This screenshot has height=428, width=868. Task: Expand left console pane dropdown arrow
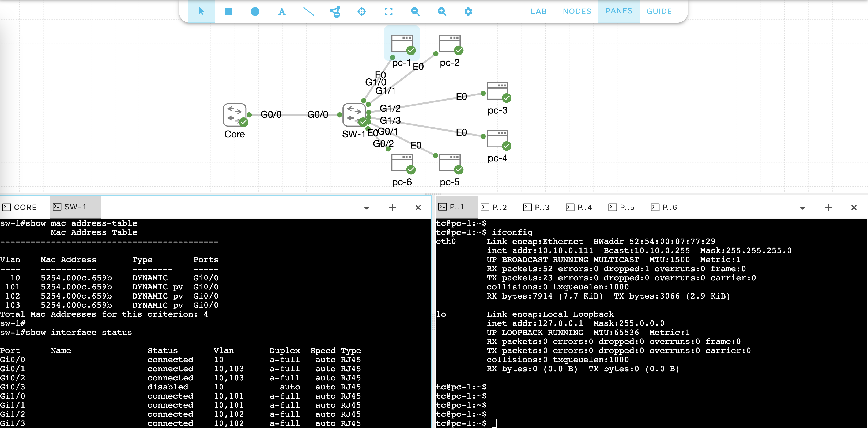pos(367,208)
